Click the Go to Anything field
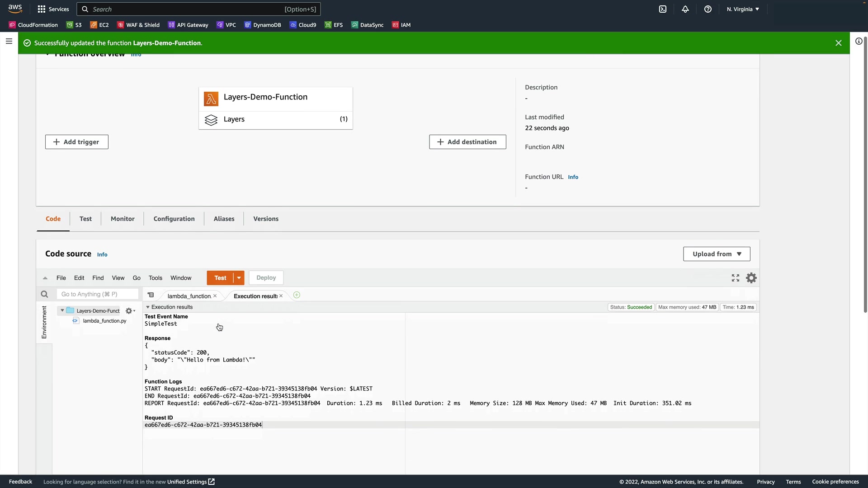This screenshot has height=488, width=868. [97, 294]
